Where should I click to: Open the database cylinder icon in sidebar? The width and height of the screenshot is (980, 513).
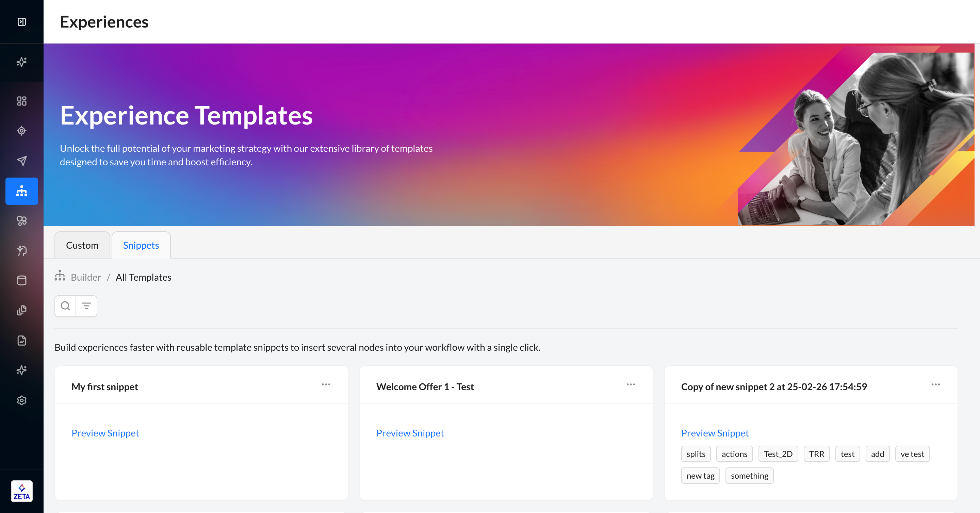point(22,281)
